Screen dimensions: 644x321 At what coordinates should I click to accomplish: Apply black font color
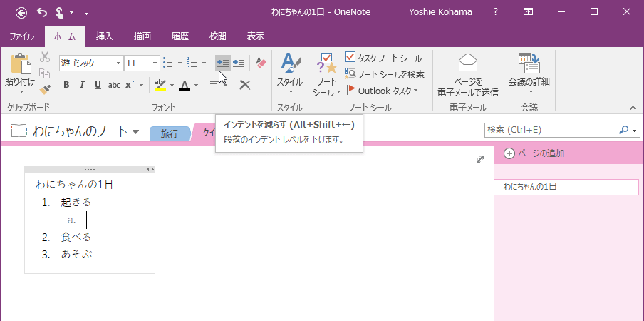pos(185,85)
